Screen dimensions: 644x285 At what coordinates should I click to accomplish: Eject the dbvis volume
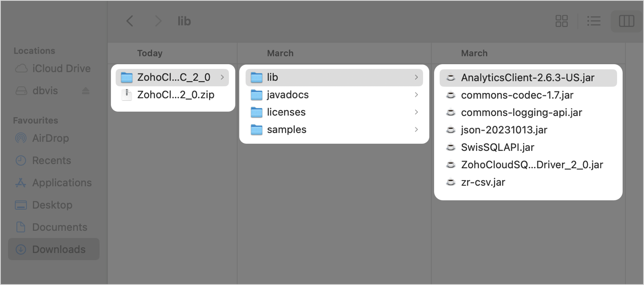(86, 91)
